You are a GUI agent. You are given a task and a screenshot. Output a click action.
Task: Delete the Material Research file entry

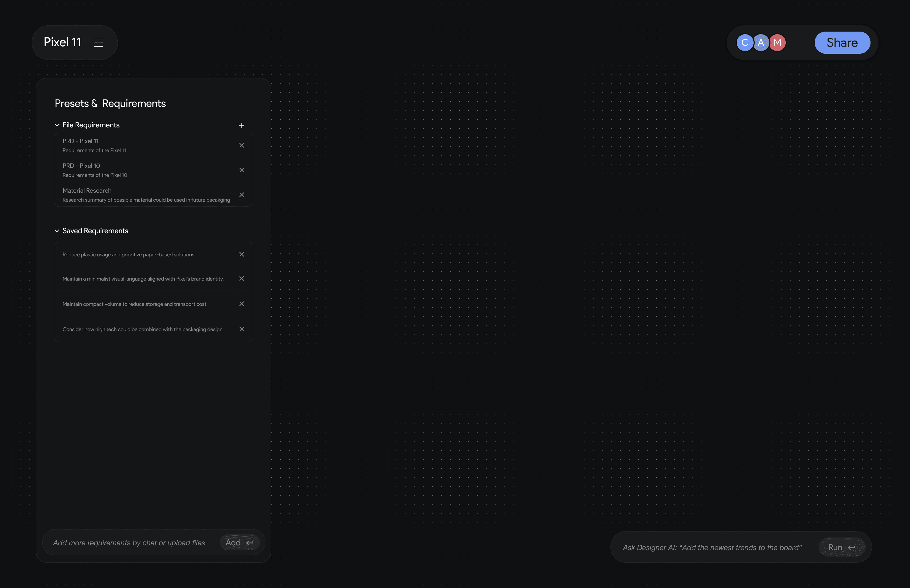pos(241,195)
